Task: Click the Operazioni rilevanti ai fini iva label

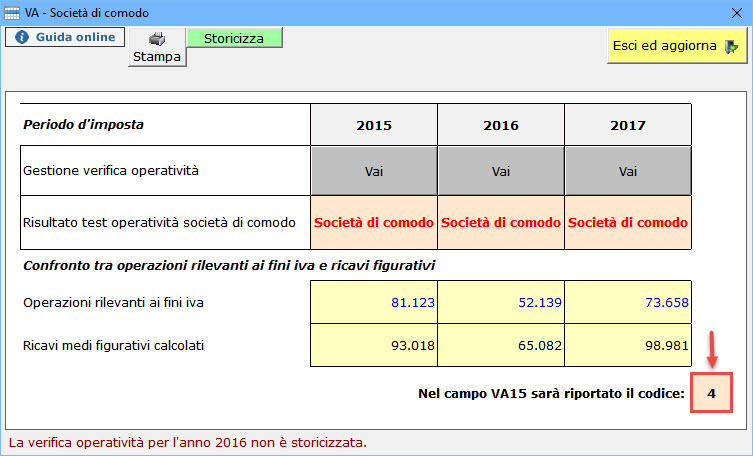Action: tap(113, 302)
